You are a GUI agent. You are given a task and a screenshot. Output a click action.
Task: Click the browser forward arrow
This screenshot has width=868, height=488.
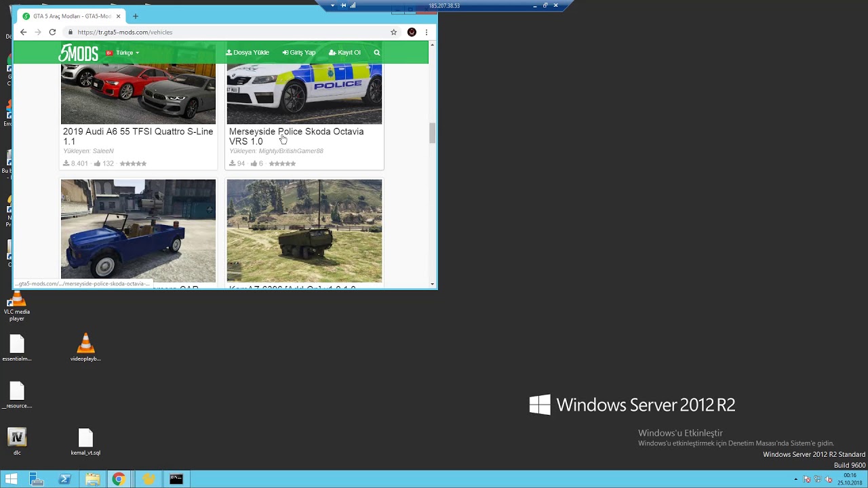point(37,32)
